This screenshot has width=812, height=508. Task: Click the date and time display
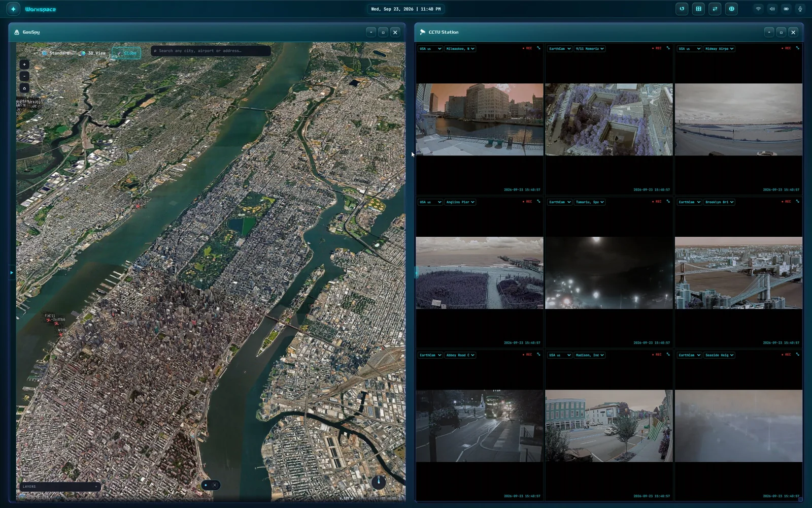[406, 9]
